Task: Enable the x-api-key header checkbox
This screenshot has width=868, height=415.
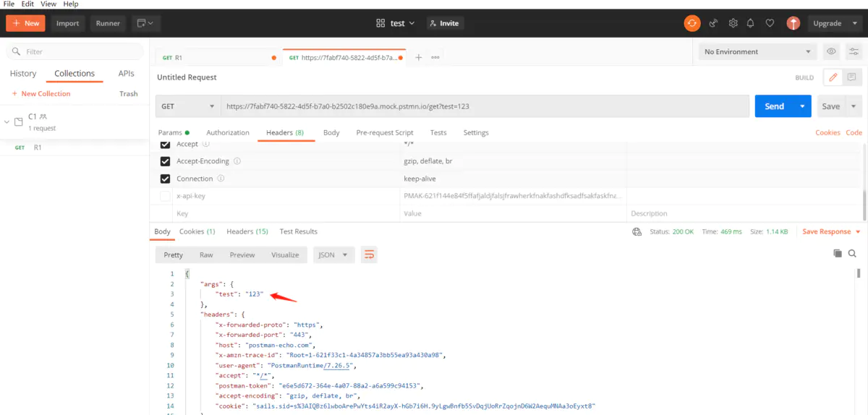Action: tap(165, 196)
